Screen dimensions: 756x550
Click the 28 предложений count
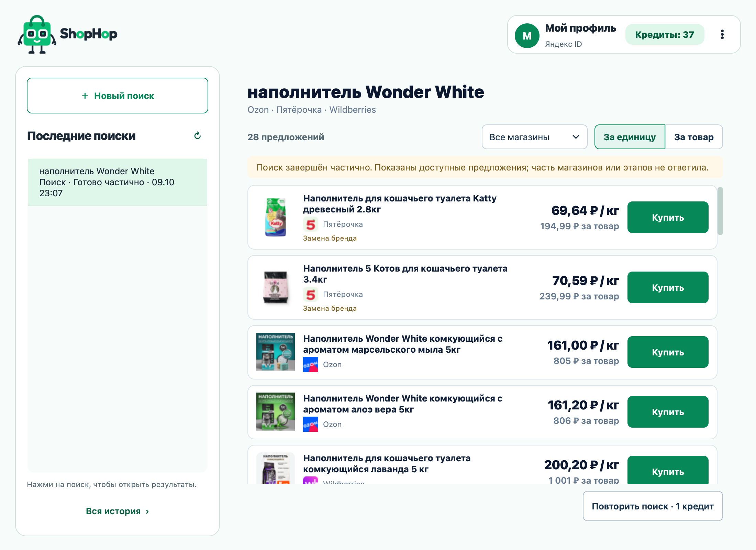(x=286, y=137)
